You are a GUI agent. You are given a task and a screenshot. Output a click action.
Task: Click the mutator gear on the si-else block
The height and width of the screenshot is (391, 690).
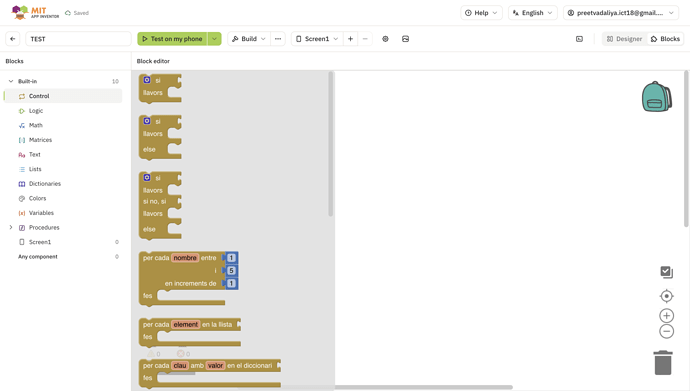point(147,121)
